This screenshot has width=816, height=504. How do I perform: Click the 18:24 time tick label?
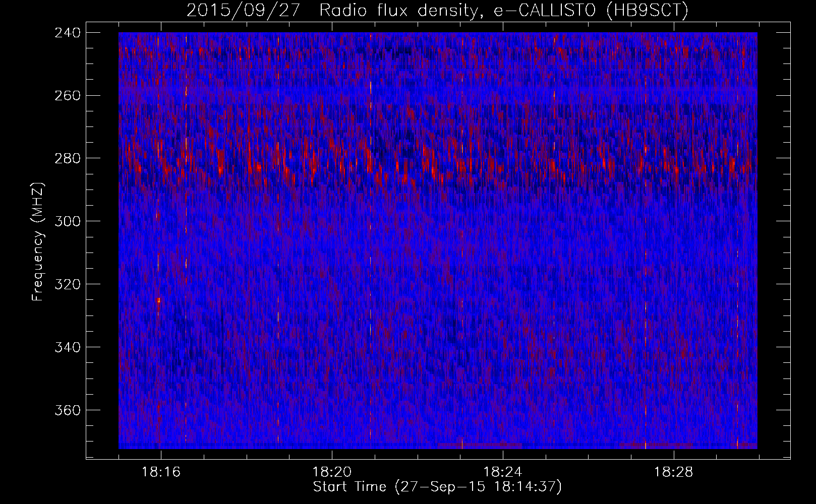point(503,472)
